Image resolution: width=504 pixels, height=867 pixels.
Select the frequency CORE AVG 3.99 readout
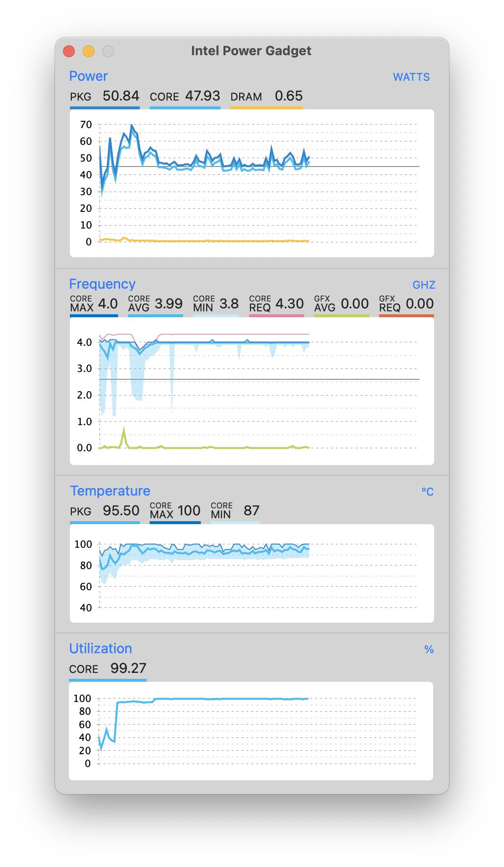click(155, 304)
